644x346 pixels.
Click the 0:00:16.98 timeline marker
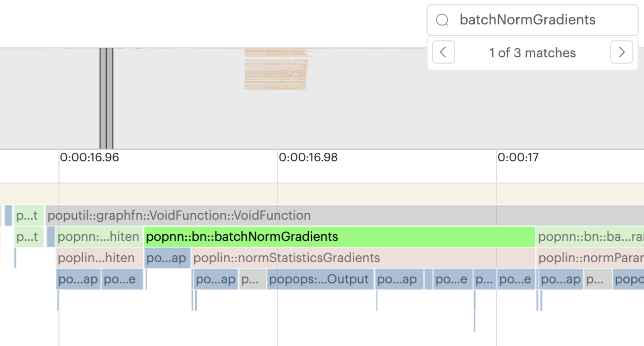tap(308, 158)
